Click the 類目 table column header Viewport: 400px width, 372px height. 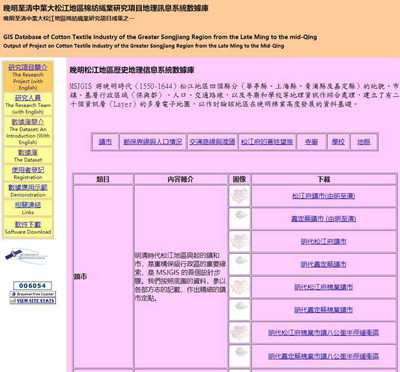pos(103,179)
